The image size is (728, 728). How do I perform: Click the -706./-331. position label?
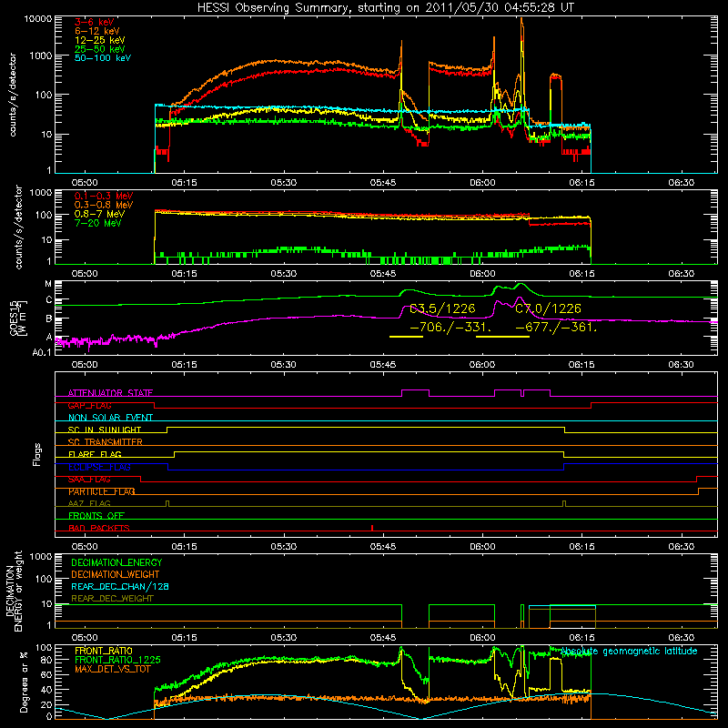click(x=450, y=327)
